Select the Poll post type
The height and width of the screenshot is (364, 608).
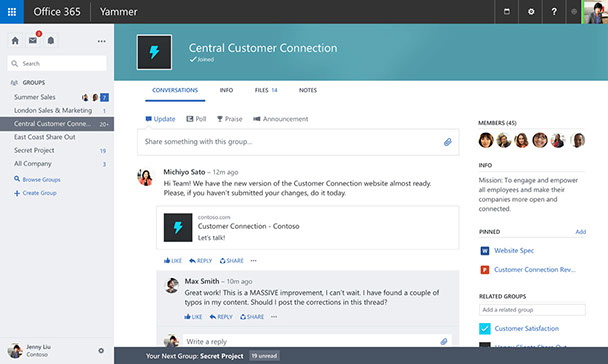pyautogui.click(x=196, y=119)
